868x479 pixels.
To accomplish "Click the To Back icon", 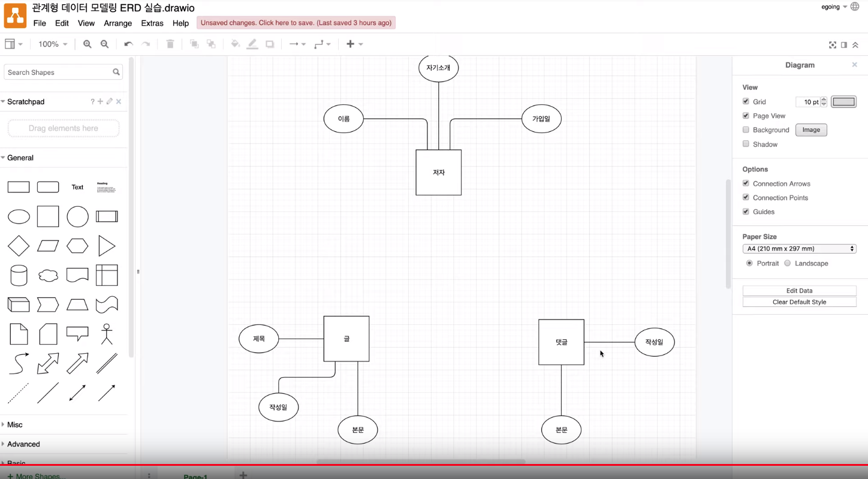I will [x=211, y=44].
